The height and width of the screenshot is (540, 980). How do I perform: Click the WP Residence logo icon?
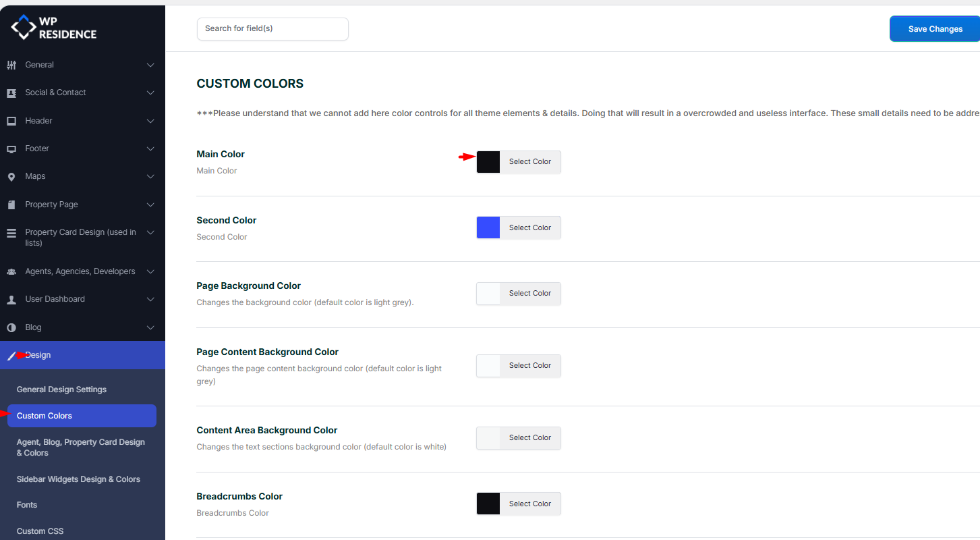[24, 27]
